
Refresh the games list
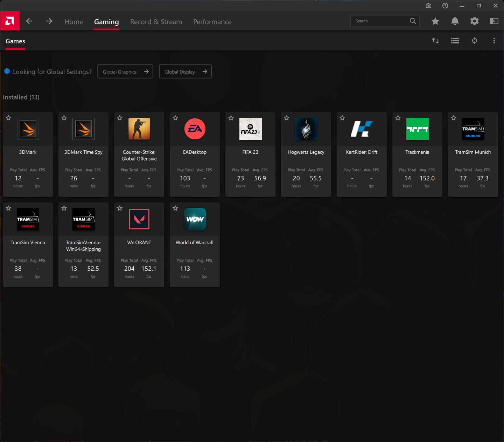[x=475, y=41]
